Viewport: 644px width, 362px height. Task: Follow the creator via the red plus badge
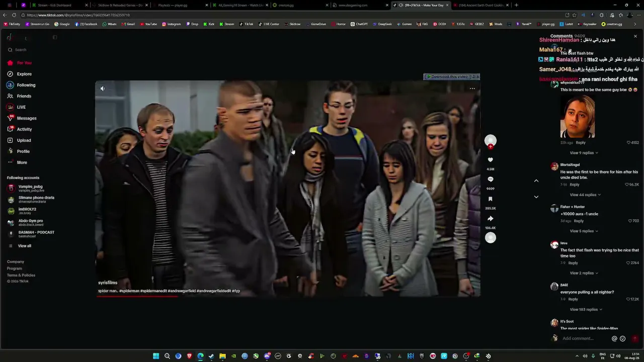click(491, 147)
